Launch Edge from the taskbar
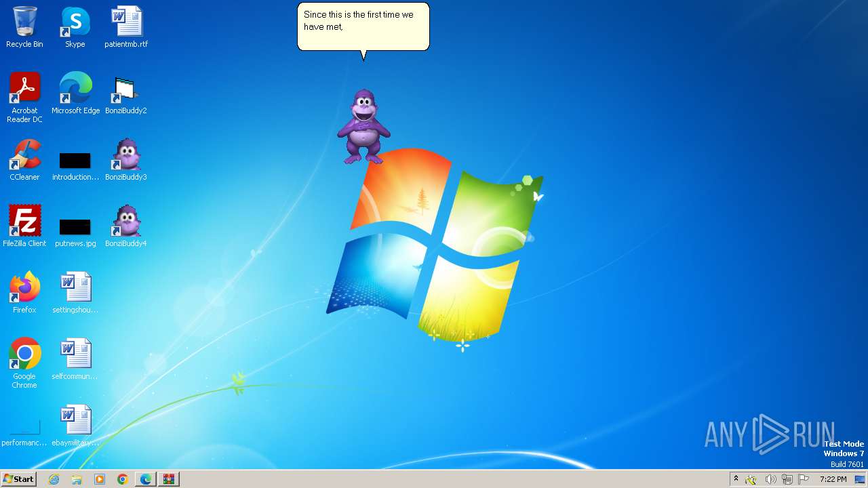 (146, 479)
